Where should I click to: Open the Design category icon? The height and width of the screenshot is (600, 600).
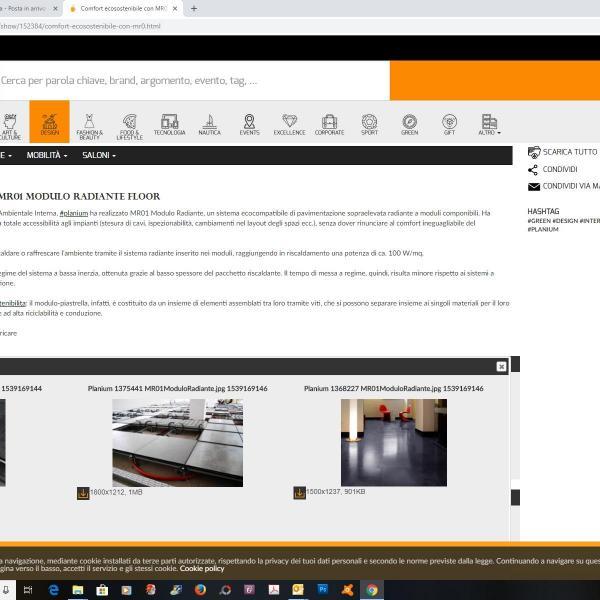tap(49, 122)
